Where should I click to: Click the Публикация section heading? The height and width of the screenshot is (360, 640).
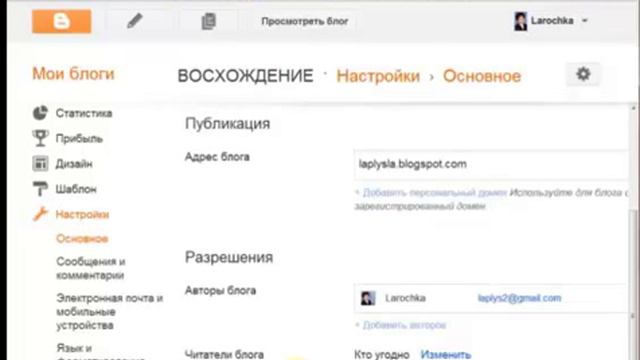227,124
